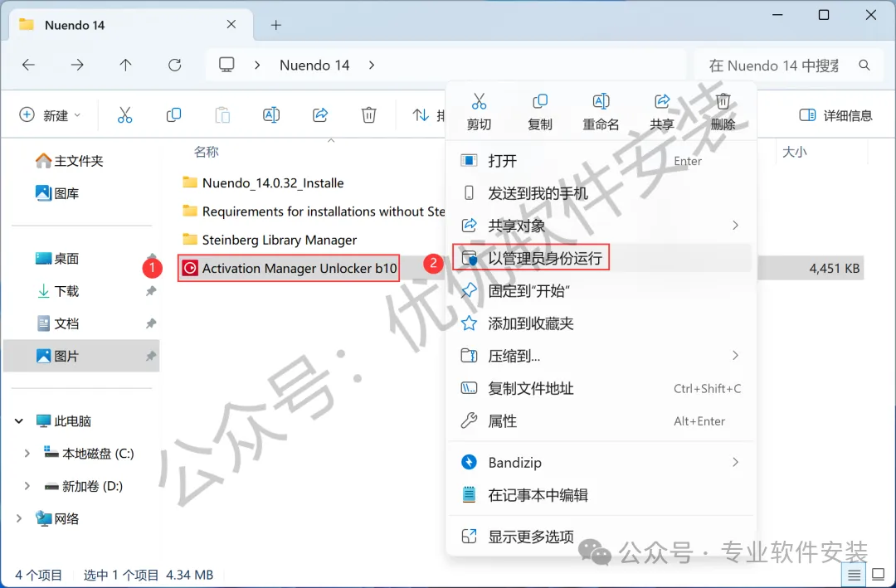The width and height of the screenshot is (896, 588).
Task: Switch to large thumbnails view icon in status bar
Action: click(x=879, y=574)
